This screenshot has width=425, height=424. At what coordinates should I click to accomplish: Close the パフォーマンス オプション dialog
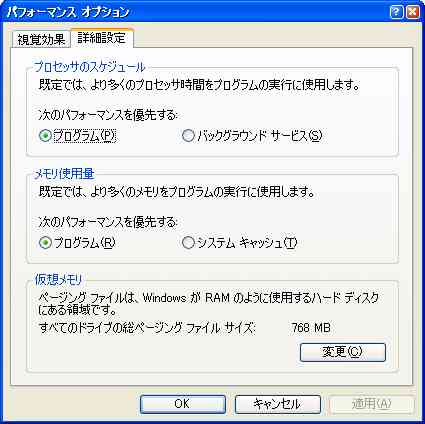tap(412, 12)
